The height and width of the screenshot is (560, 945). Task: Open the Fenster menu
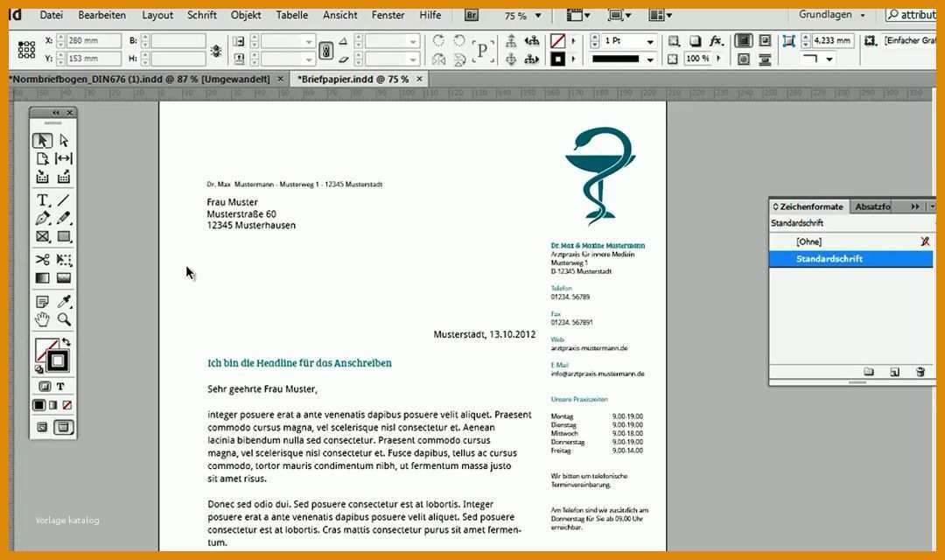[x=388, y=15]
